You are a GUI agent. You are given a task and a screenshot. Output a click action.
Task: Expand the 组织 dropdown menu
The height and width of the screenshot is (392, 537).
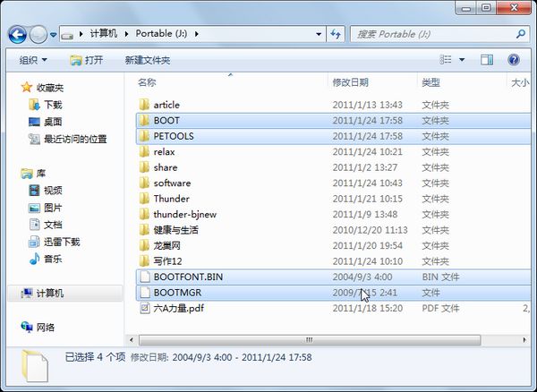34,60
